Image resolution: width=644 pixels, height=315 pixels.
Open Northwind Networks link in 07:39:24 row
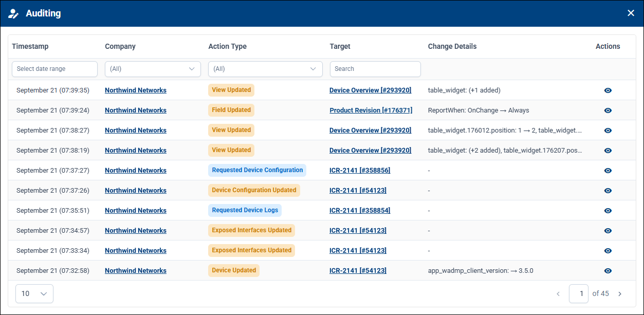point(136,110)
